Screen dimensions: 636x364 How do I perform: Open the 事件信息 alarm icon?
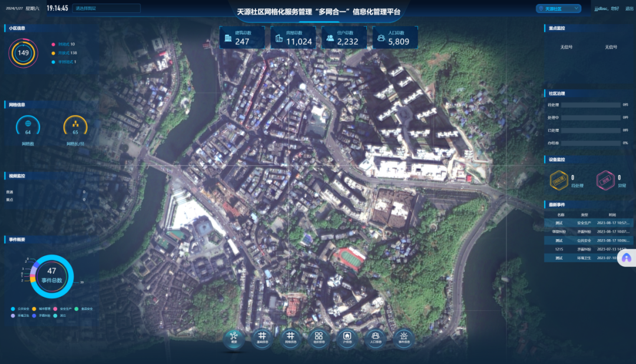click(x=404, y=337)
